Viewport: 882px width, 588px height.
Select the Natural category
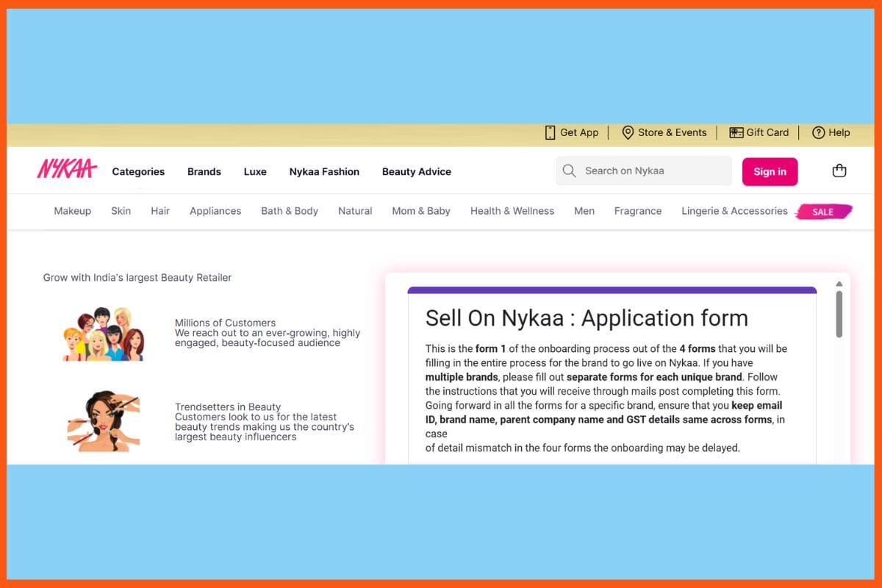click(355, 211)
